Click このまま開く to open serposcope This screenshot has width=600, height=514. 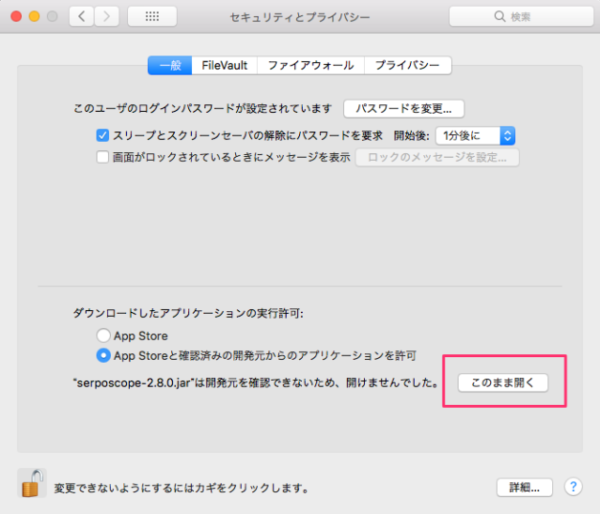[502, 382]
